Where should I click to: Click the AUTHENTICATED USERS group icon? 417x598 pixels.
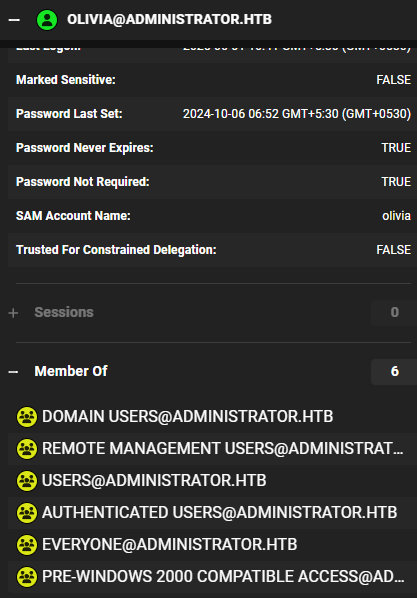pyautogui.click(x=27, y=513)
